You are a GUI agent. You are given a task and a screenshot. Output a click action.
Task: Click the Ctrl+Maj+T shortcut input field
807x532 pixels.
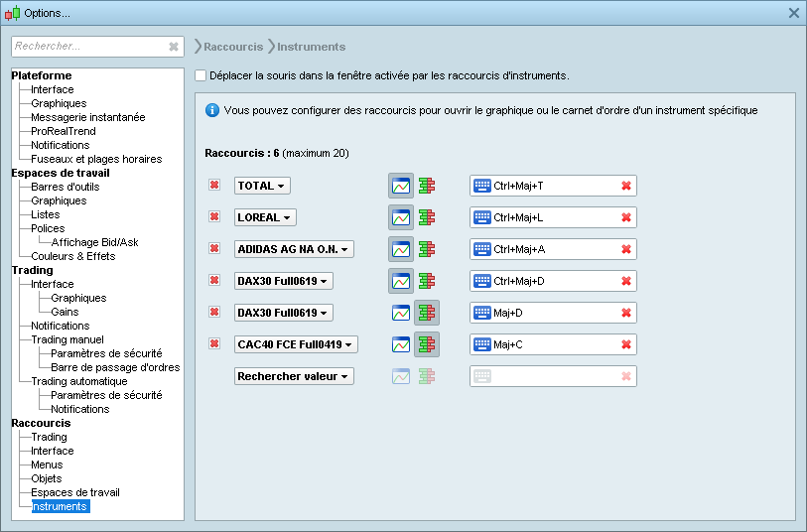[553, 186]
